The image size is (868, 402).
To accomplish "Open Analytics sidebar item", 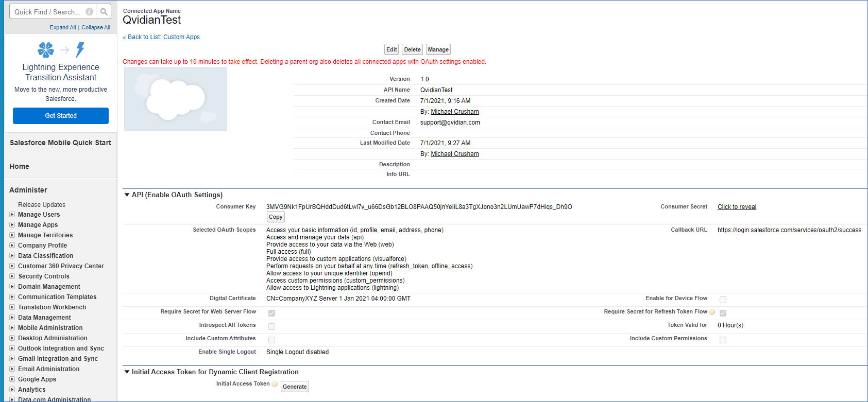I will click(32, 390).
